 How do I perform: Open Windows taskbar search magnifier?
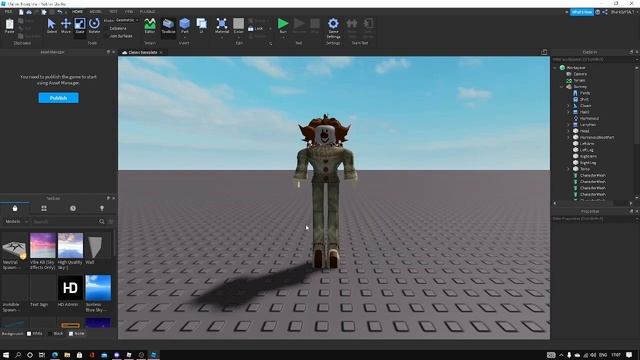[x=18, y=355]
